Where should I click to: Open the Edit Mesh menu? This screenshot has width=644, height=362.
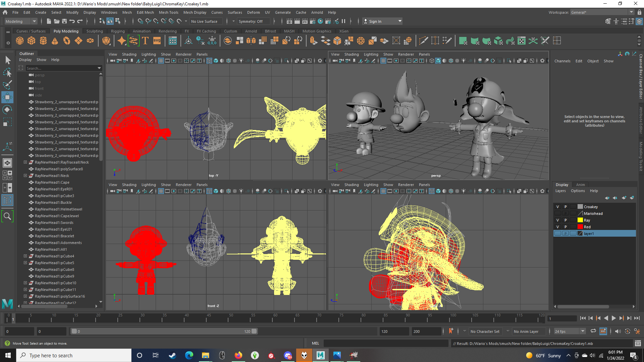click(x=145, y=12)
